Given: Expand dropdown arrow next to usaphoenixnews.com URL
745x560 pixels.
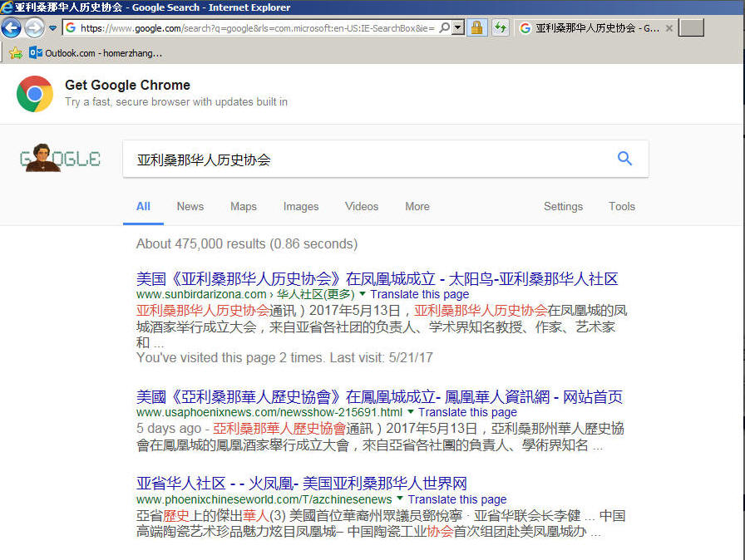Looking at the screenshot, I should point(411,411).
